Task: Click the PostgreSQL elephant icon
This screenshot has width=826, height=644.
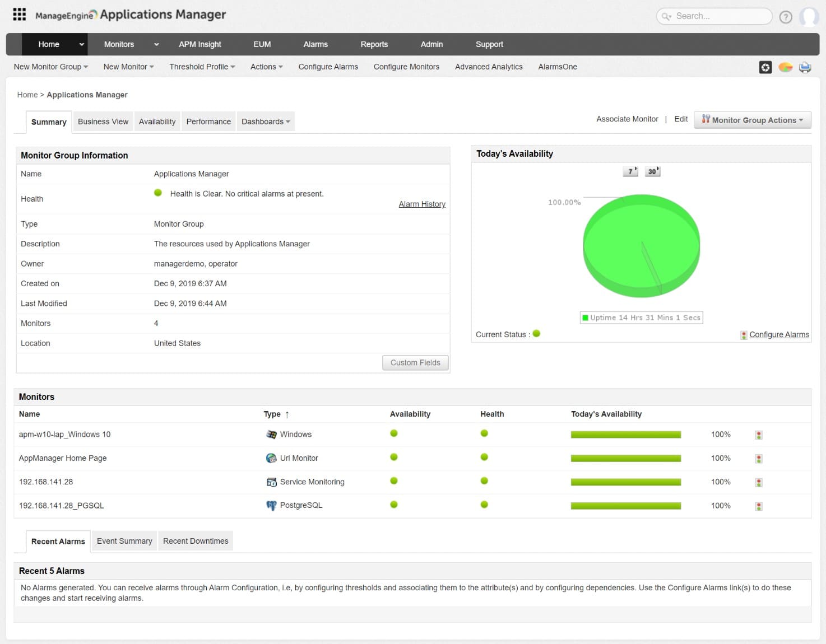Action: point(271,506)
